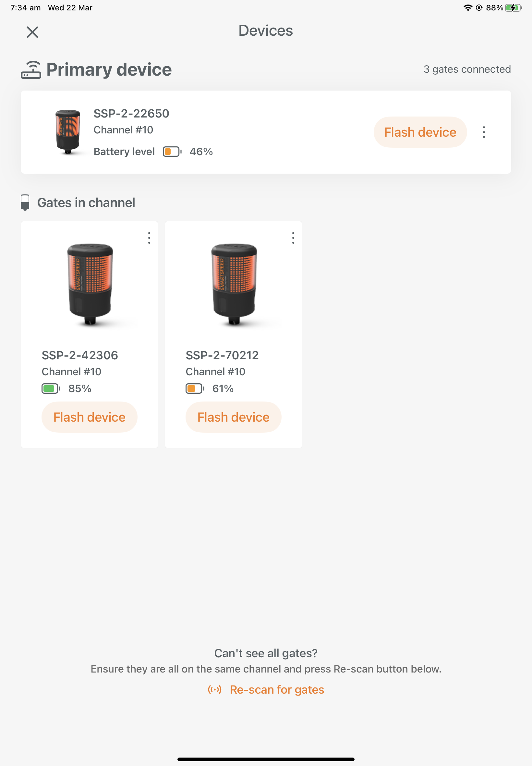Open the three-dot menu for SSP-2-22650
Viewport: 532px width, 766px height.
point(484,132)
